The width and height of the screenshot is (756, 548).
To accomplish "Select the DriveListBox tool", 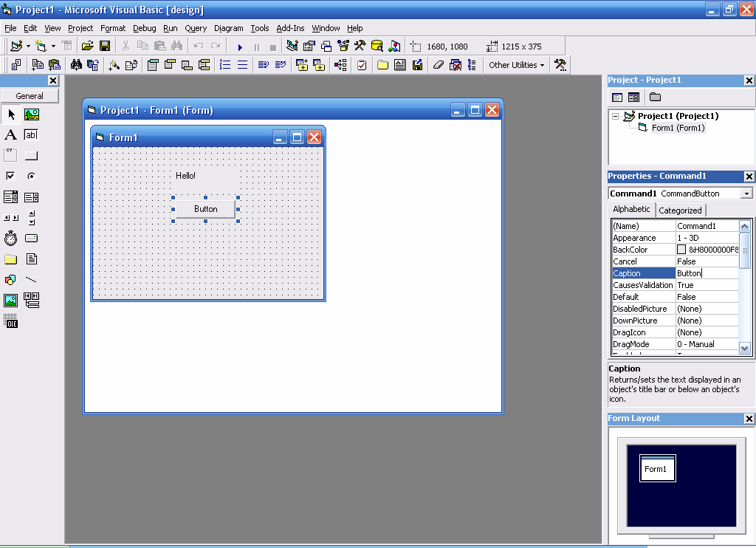I will (31, 239).
